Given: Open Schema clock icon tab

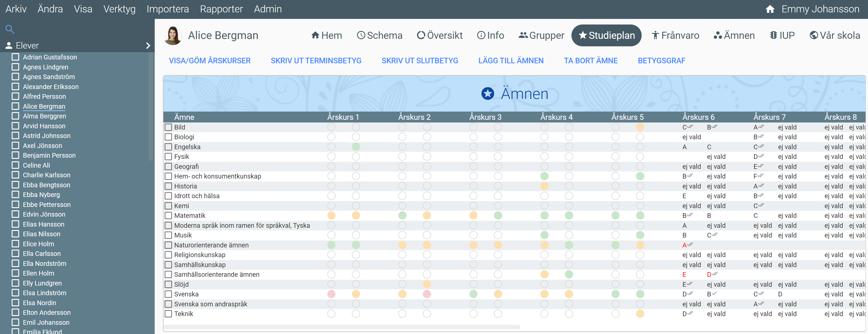Looking at the screenshot, I should (379, 35).
